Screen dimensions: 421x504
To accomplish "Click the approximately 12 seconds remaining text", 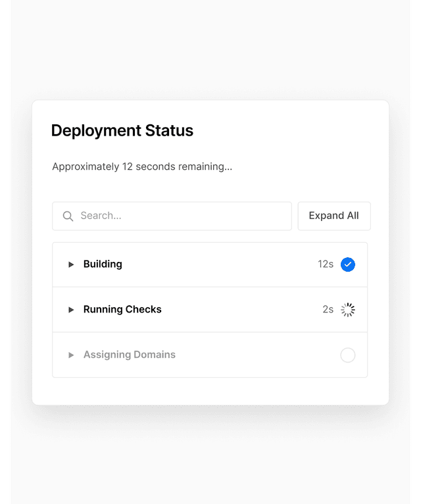I will (x=142, y=167).
